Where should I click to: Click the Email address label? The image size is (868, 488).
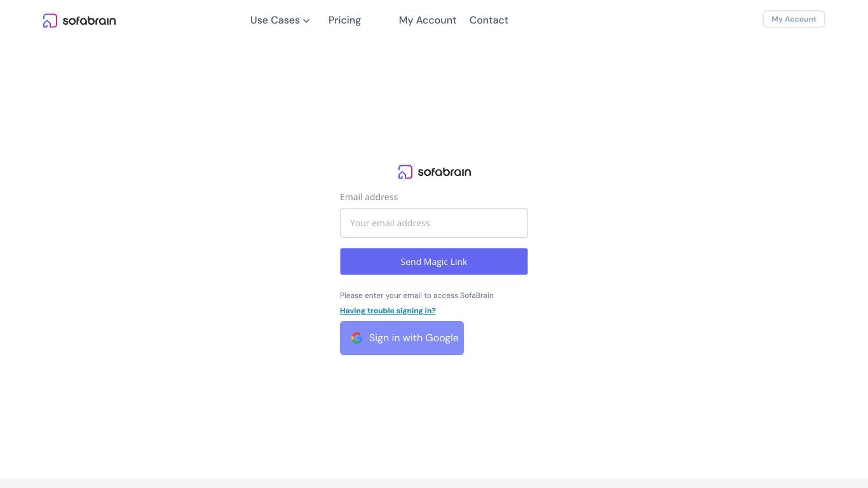369,197
